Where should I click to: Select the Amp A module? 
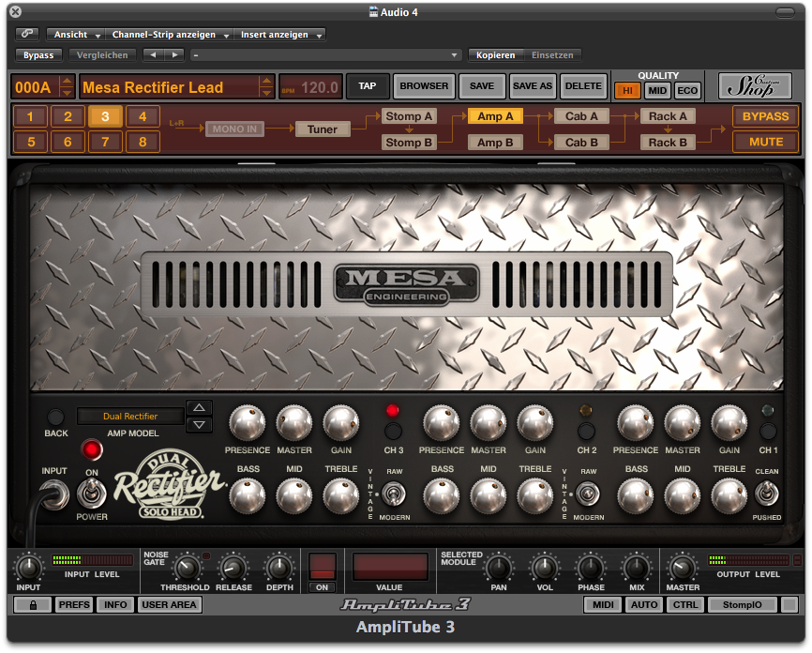tap(495, 116)
